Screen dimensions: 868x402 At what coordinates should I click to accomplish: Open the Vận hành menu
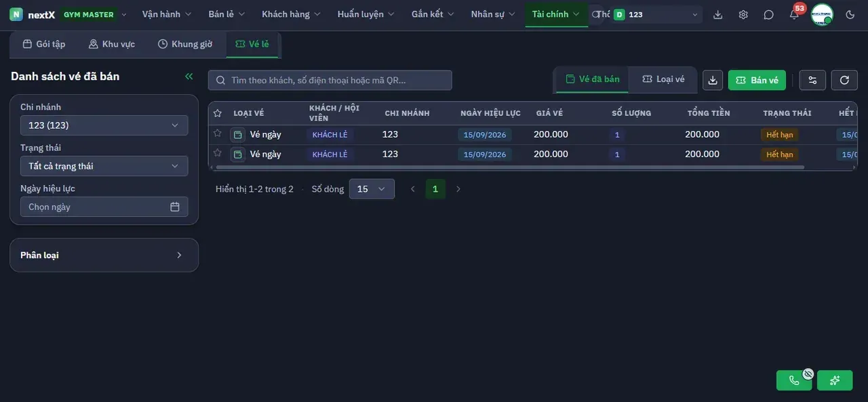pyautogui.click(x=167, y=14)
